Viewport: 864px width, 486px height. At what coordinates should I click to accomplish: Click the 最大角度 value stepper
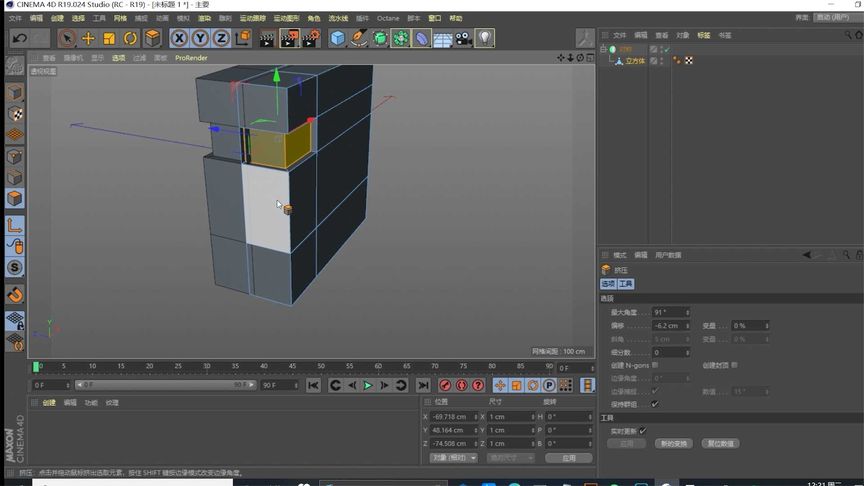click(687, 313)
